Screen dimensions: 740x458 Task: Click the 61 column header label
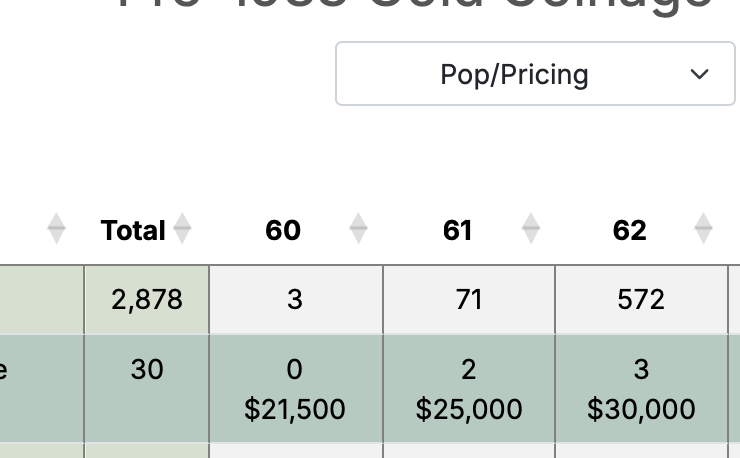tap(457, 230)
